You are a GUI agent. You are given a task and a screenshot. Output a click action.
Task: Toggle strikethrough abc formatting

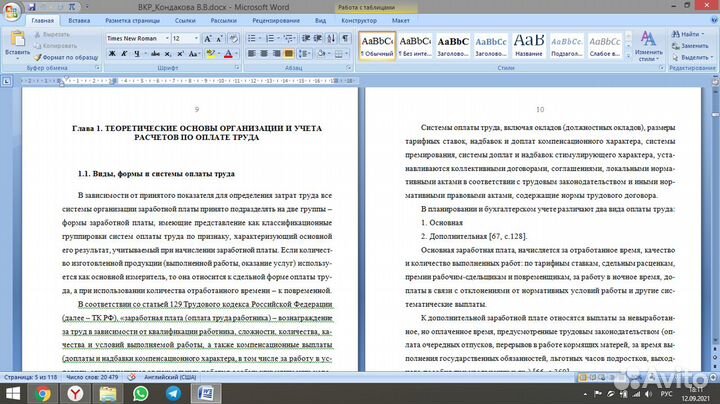155,54
